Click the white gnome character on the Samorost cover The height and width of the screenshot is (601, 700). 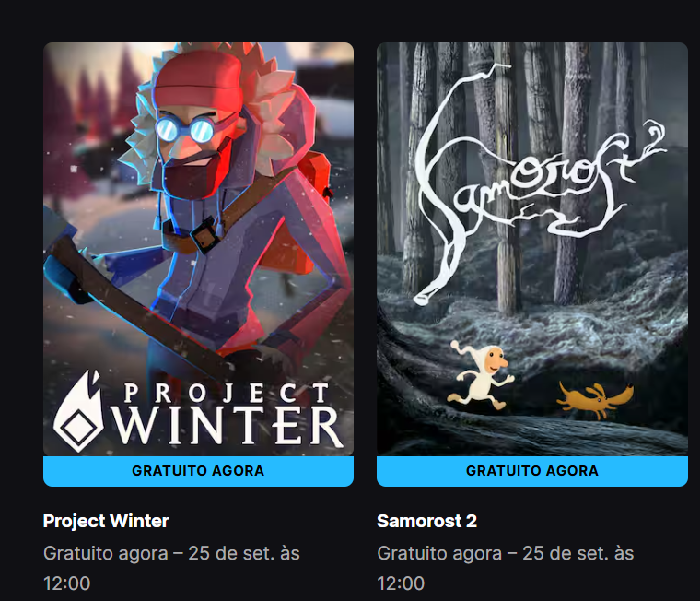pyautogui.click(x=481, y=374)
